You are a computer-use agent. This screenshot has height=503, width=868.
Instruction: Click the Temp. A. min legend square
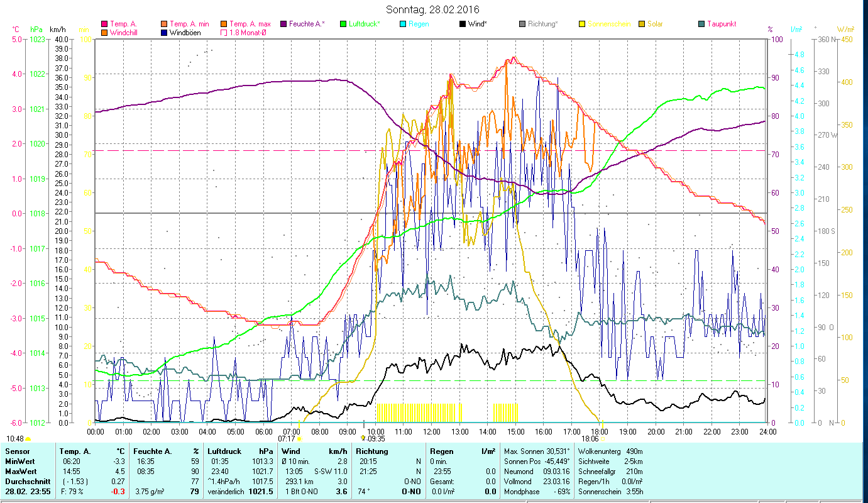tap(164, 24)
